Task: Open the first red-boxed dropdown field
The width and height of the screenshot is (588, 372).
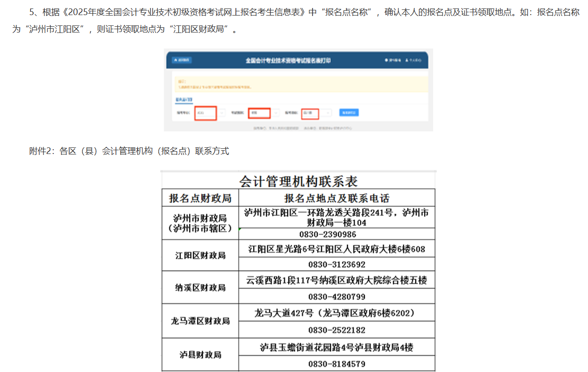Action: click(205, 113)
